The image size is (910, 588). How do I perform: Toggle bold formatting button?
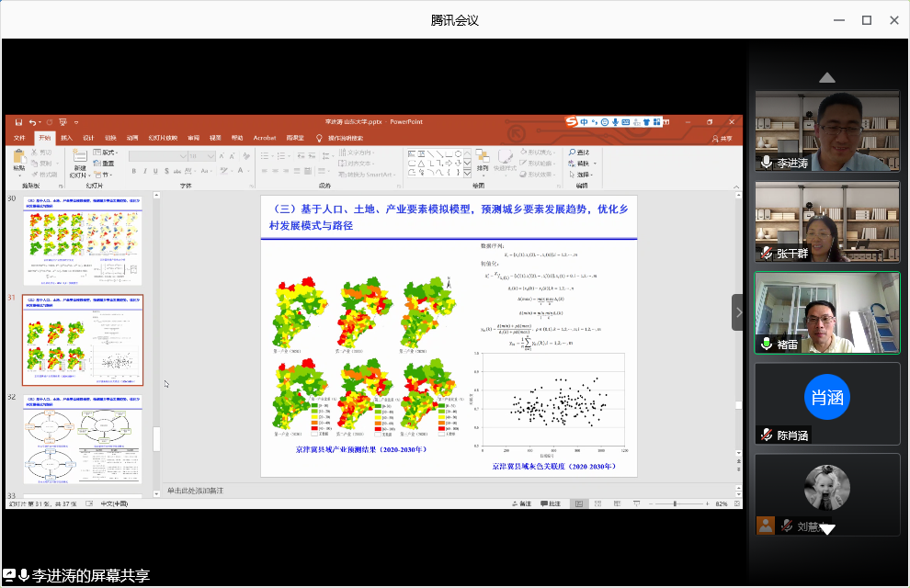click(133, 171)
